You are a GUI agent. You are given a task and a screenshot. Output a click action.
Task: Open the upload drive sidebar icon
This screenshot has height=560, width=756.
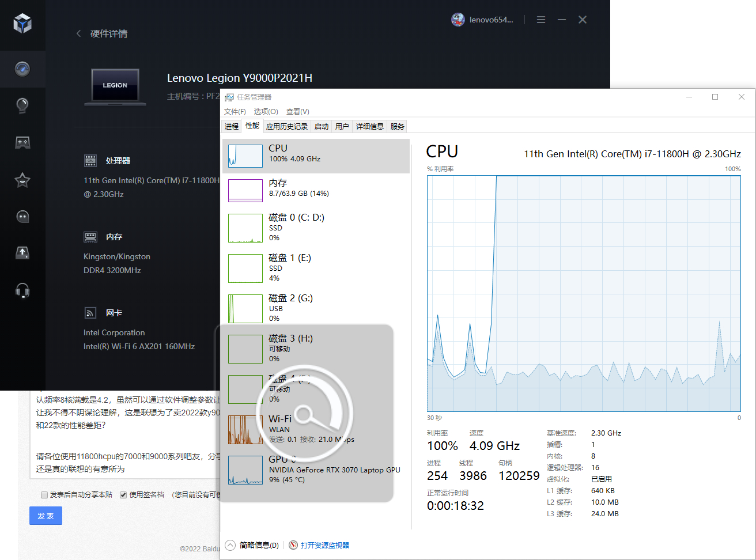coord(22,252)
